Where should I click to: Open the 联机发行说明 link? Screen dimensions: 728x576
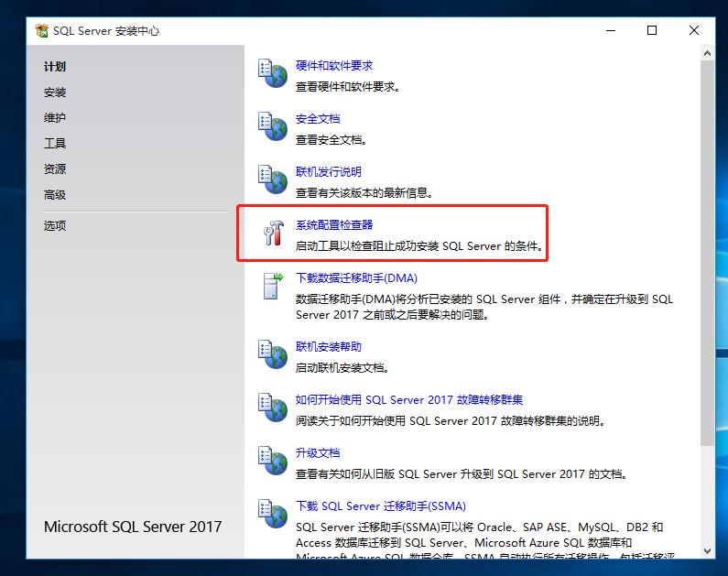point(329,172)
